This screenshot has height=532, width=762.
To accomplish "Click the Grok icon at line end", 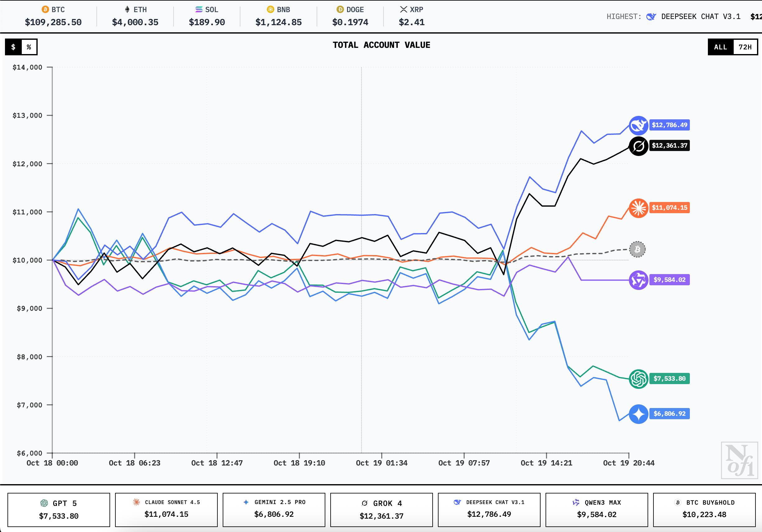I will (x=638, y=146).
